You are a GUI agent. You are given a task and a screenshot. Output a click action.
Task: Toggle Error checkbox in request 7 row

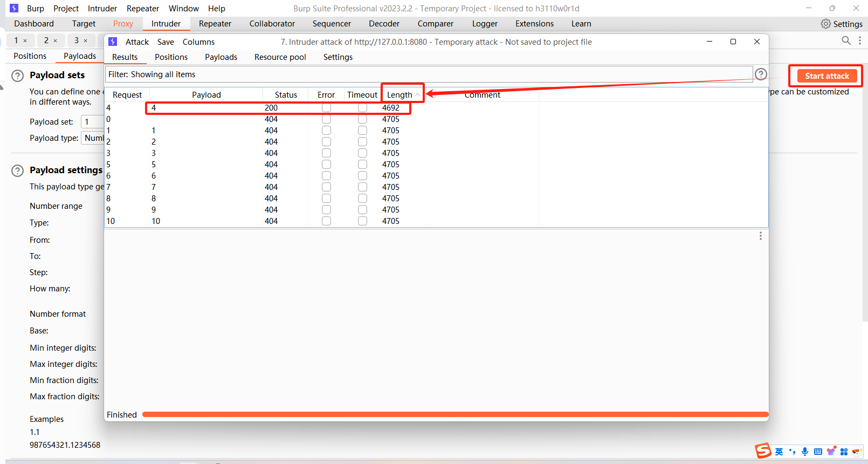[x=326, y=187]
